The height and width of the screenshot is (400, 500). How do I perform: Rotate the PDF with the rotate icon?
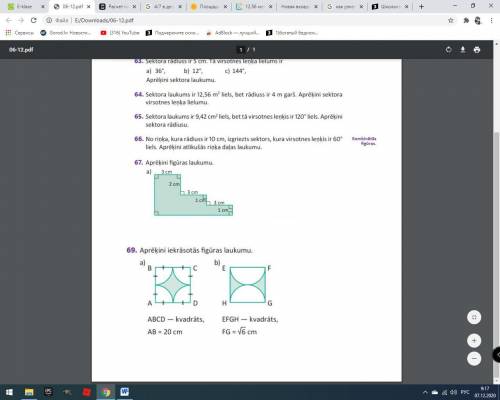point(448,50)
